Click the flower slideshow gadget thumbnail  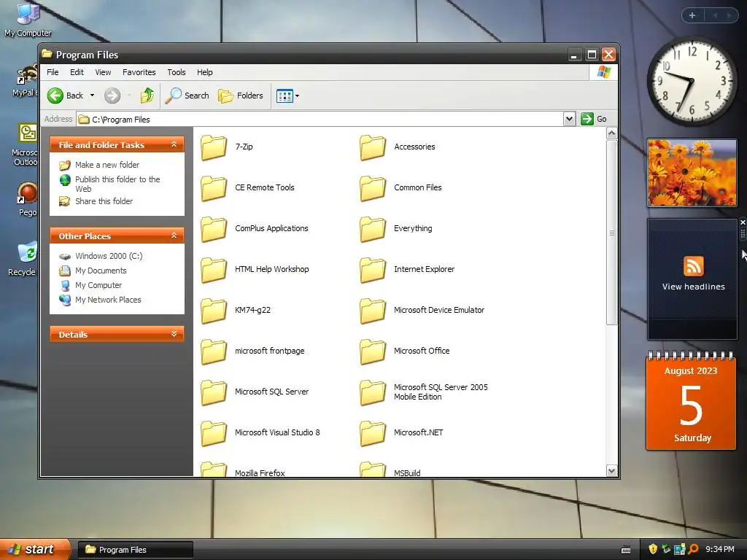(x=692, y=173)
